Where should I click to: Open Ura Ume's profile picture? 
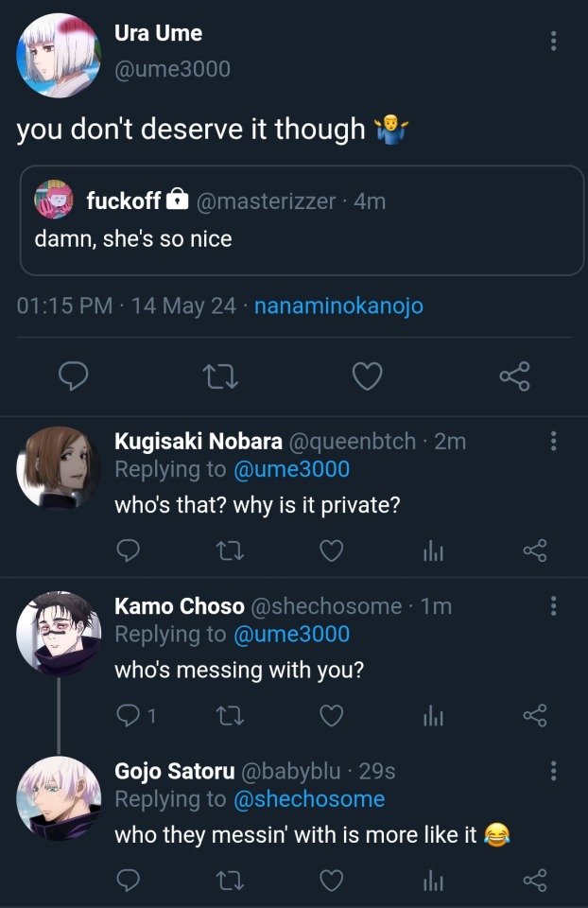[x=59, y=55]
